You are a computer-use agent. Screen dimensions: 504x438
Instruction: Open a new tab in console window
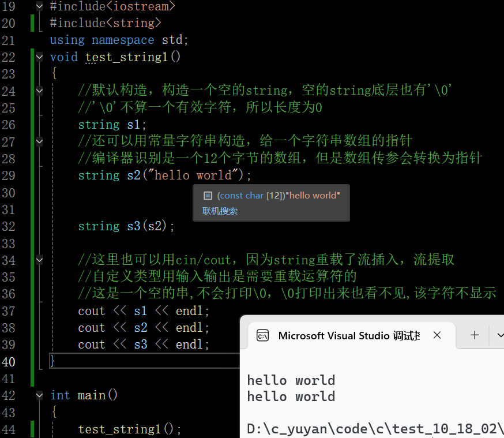(475, 335)
